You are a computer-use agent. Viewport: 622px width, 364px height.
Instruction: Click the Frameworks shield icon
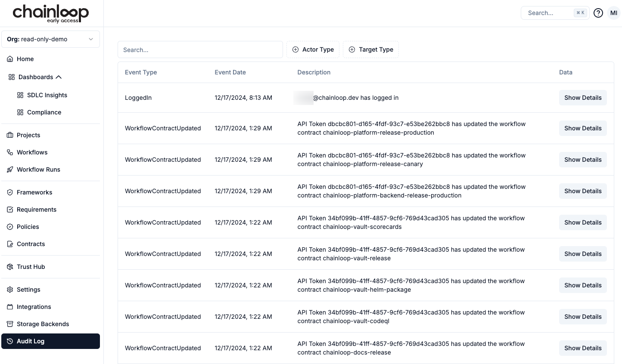click(x=10, y=192)
